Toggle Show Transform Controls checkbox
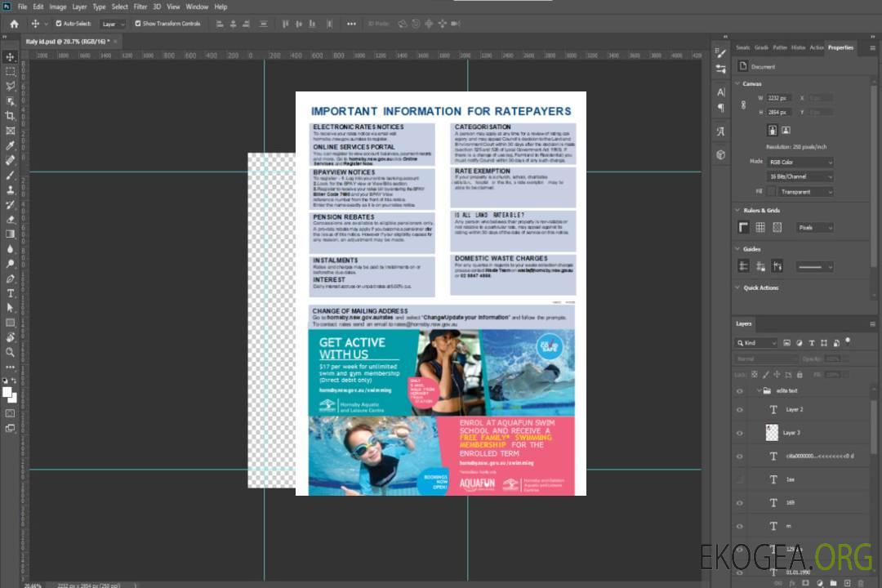882x588 pixels. coord(137,24)
